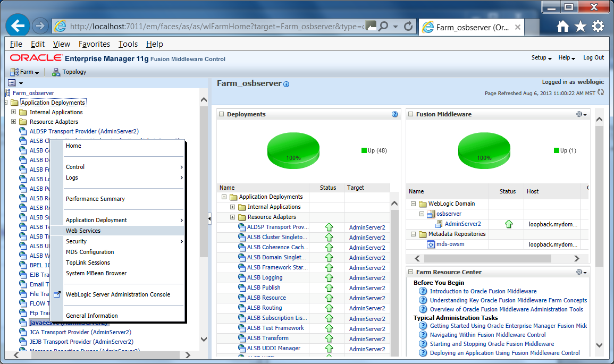Collapse the Farm Resource Center section

[x=411, y=272]
